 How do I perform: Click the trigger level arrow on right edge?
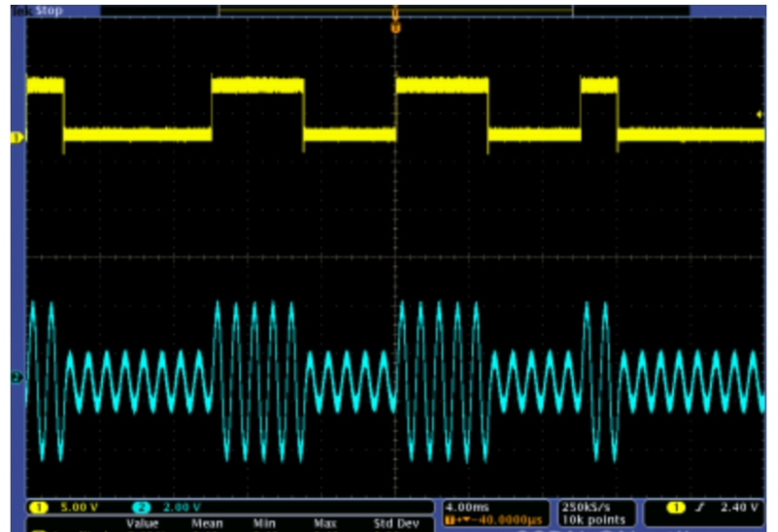tap(760, 116)
